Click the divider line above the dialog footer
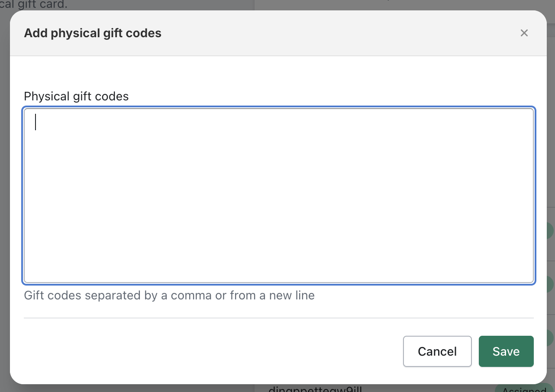Screen dimensions: 555x392 tap(279, 318)
